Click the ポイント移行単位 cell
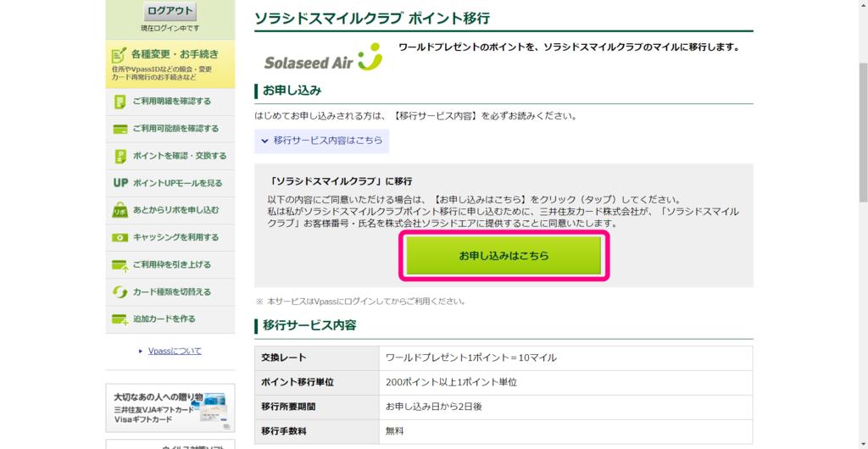 (317, 382)
